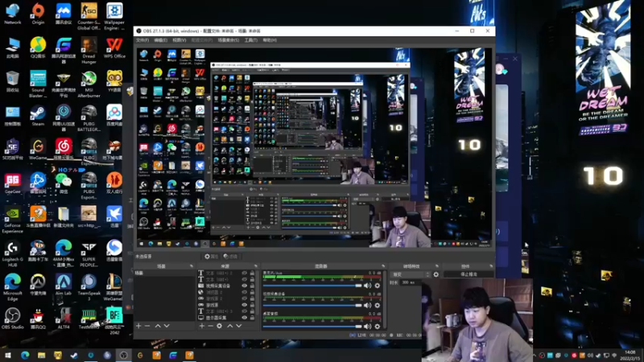Toggle the lock on the 视频采集设备 source
644x362 pixels.
(x=252, y=286)
